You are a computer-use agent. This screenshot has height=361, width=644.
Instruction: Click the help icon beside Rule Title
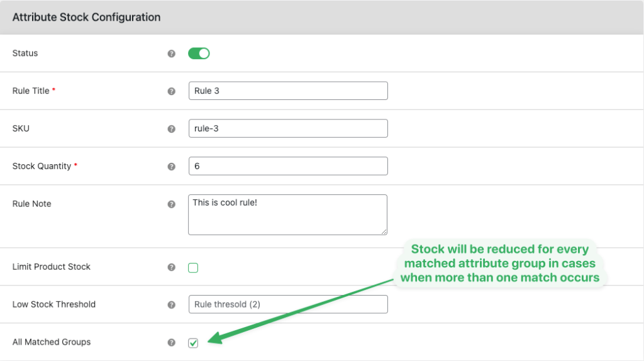171,91
